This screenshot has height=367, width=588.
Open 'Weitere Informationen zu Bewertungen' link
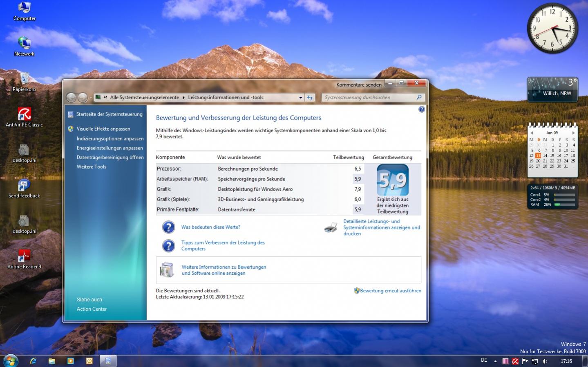coord(224,270)
